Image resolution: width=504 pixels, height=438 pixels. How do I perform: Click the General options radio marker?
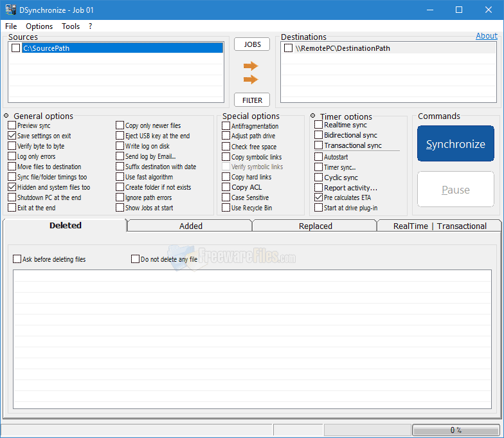pos(6,116)
